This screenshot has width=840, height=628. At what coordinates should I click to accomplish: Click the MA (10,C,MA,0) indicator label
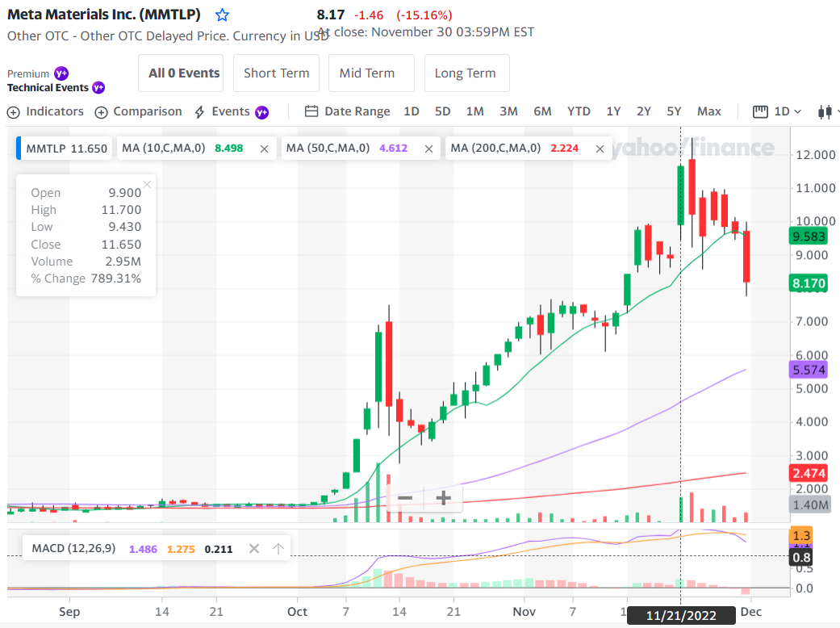coord(163,149)
